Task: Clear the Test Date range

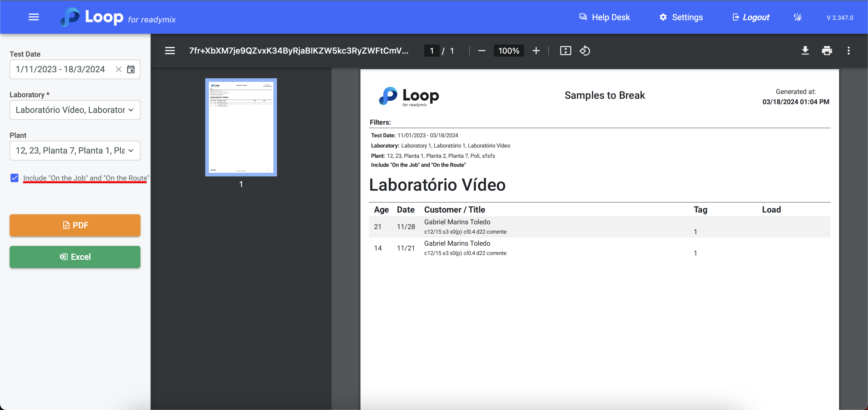Action: (119, 69)
